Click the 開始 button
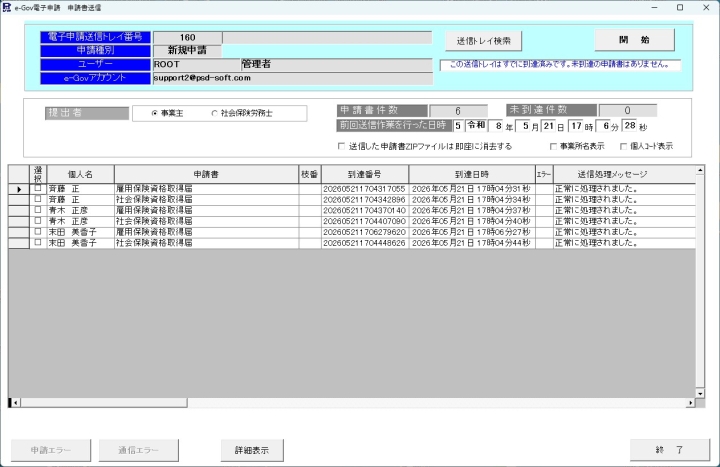 click(x=635, y=40)
